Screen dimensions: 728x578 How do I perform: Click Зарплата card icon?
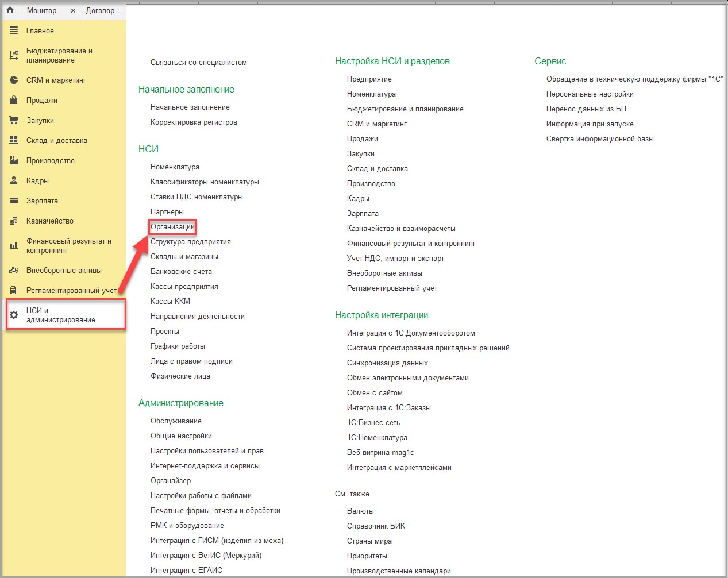point(14,201)
